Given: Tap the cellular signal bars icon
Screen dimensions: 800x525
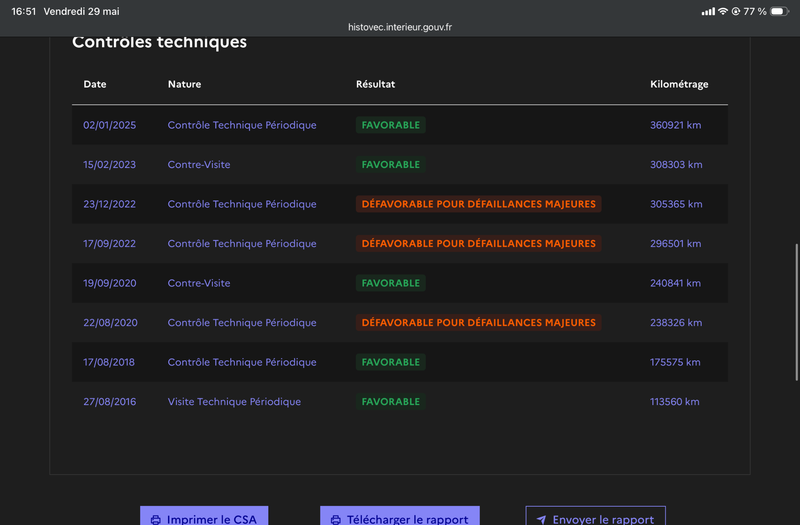Looking at the screenshot, I should (708, 11).
